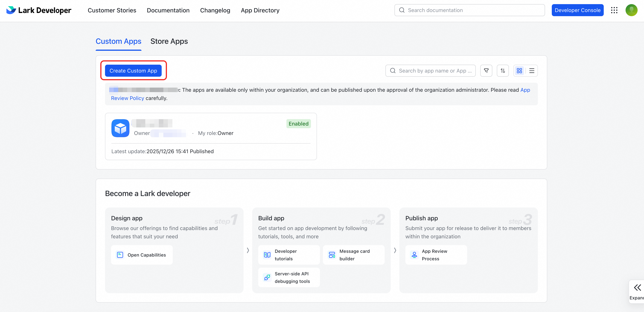Click the Lark Developer logo
The width and height of the screenshot is (644, 312).
tap(39, 10)
